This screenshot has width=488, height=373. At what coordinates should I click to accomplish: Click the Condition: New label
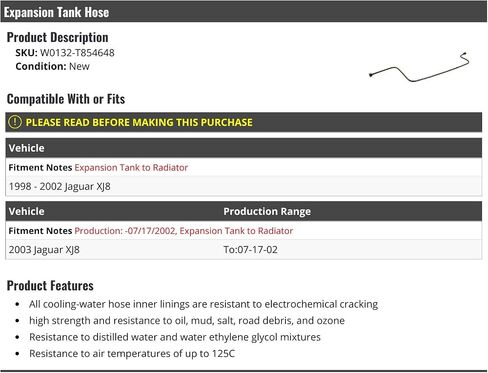[x=52, y=66]
